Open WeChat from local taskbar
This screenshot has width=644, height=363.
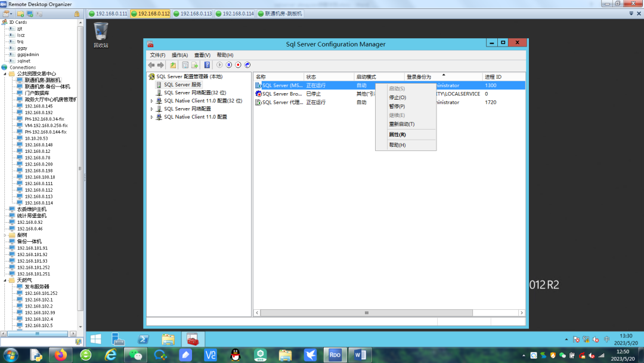[x=135, y=355]
